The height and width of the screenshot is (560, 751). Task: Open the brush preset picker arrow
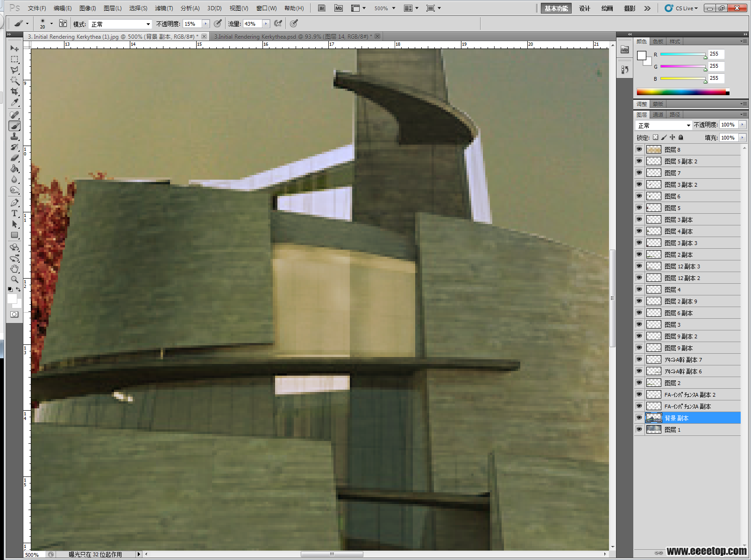pos(51,23)
